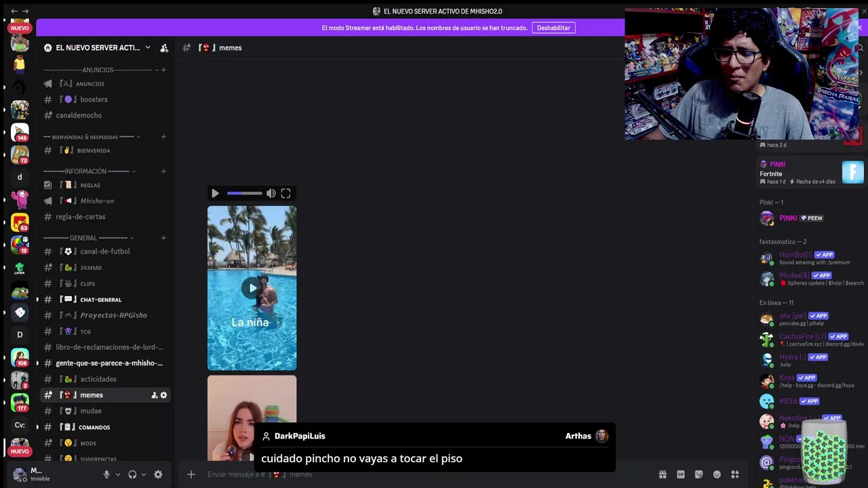Open the gift icon in message bar
This screenshot has height=488, width=868.
coord(663,474)
